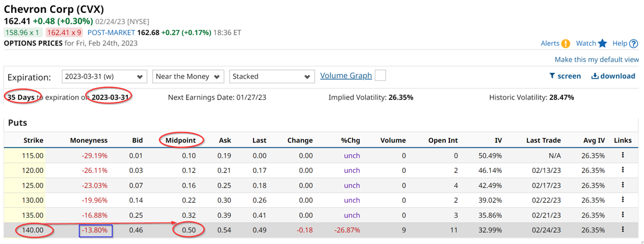The image size is (644, 244).
Task: Open the Help question mark icon
Action: coord(634,44)
